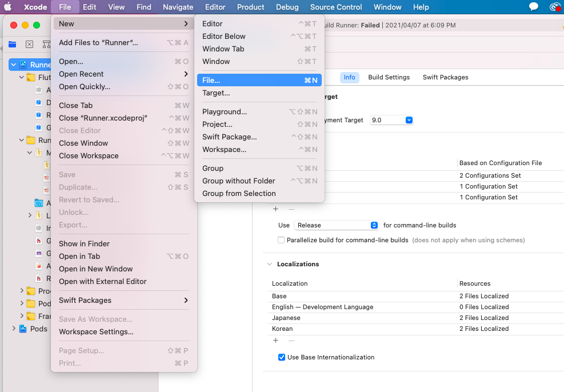Open the Edit menu
The image size is (564, 392).
[90, 7]
